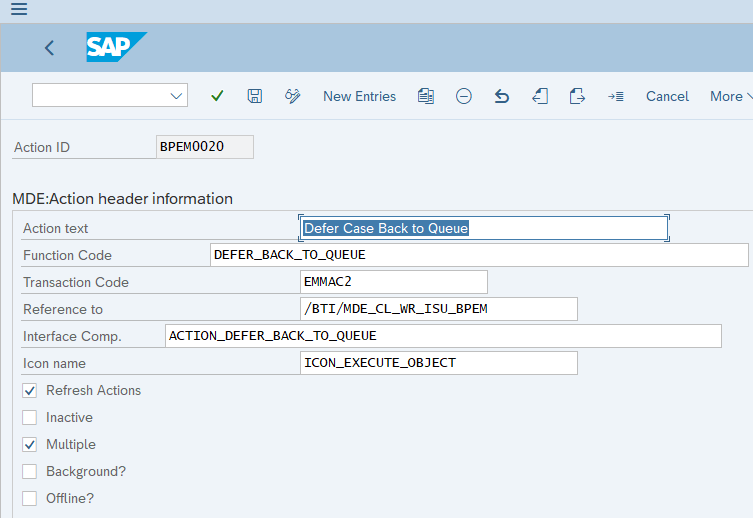This screenshot has width=753, height=518.
Task: Click the Transaction Code field containing EMMAC2
Action: (393, 282)
